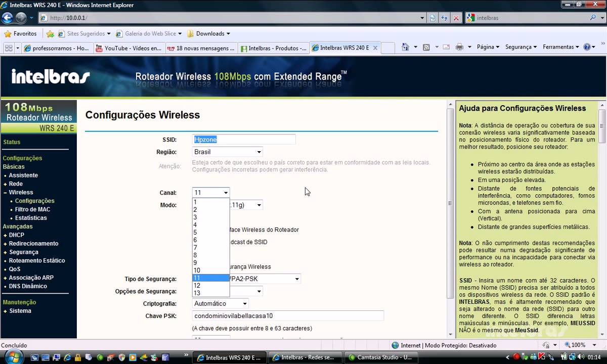Open the Downloads favorites folder
607x364 pixels.
(x=208, y=34)
